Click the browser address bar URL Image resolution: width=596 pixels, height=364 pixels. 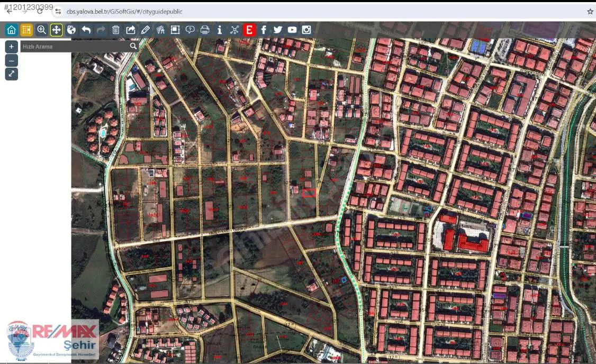pos(124,12)
